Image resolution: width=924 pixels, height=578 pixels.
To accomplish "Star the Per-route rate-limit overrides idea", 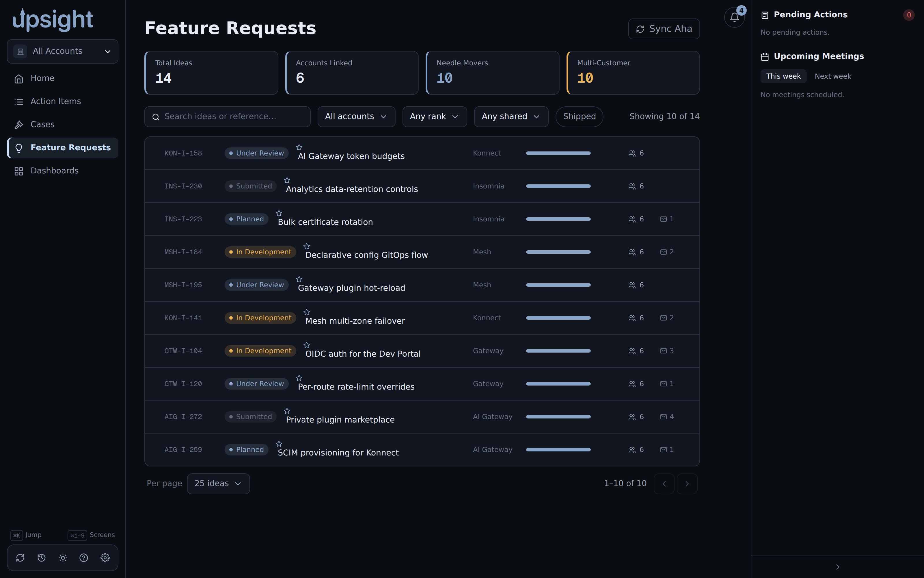I will (x=299, y=378).
